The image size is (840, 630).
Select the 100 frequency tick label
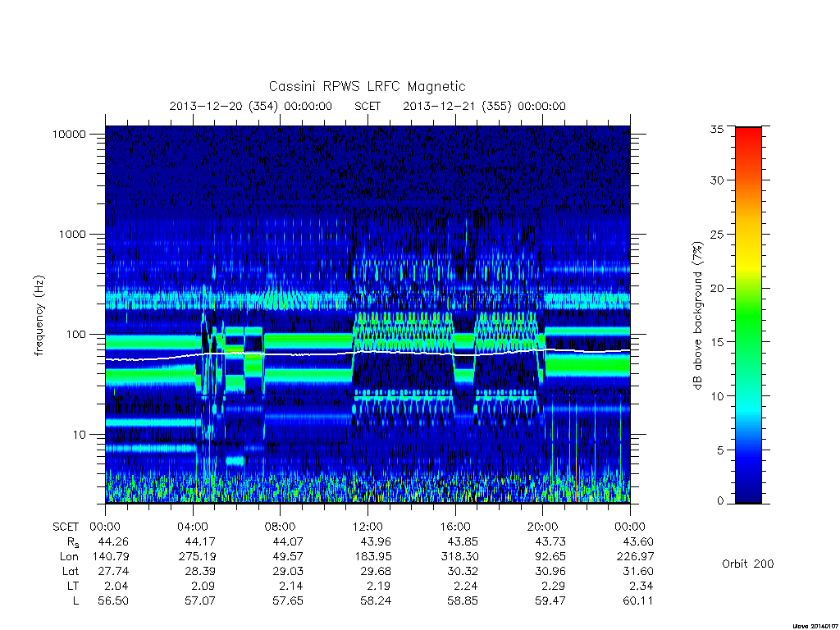coord(75,335)
